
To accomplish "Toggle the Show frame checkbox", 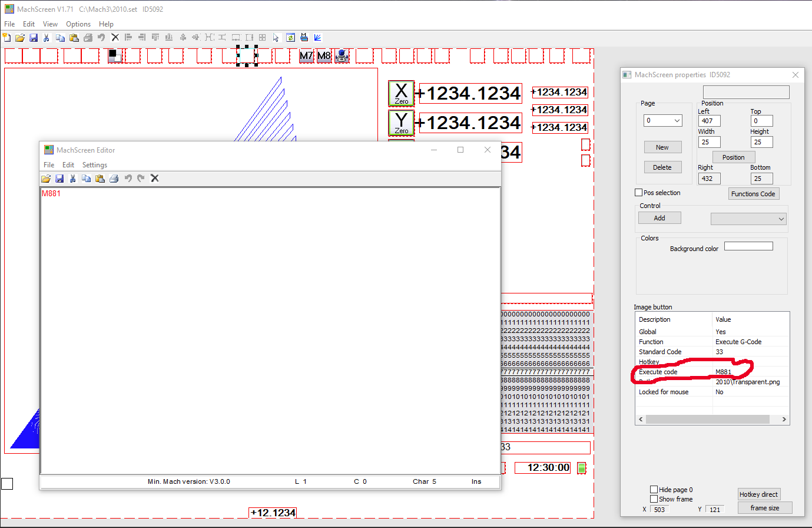I will tap(654, 499).
